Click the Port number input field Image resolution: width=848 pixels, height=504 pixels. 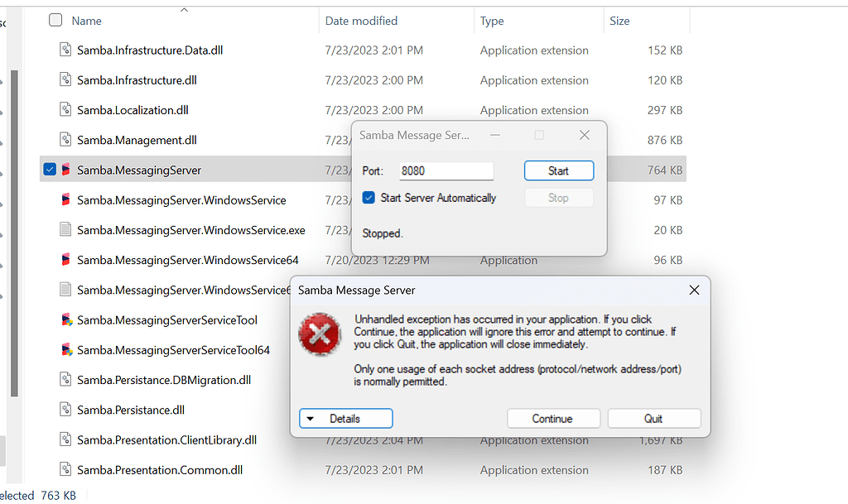click(446, 170)
